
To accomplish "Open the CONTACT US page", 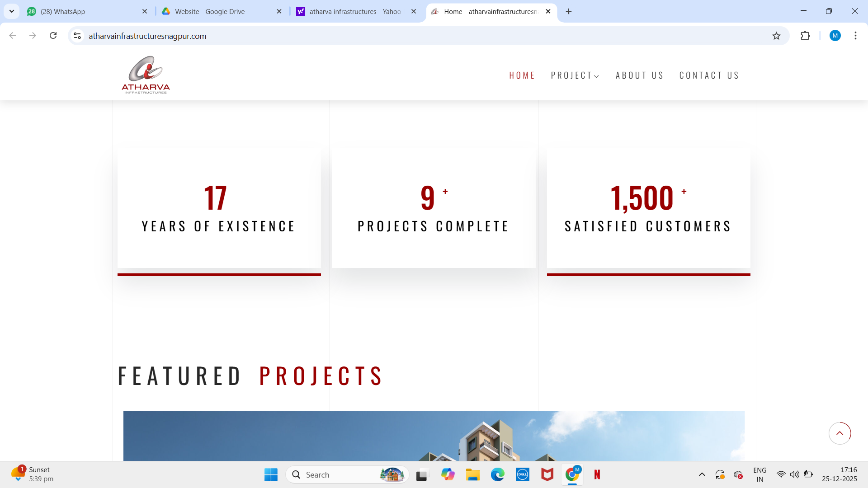I will click(x=709, y=75).
